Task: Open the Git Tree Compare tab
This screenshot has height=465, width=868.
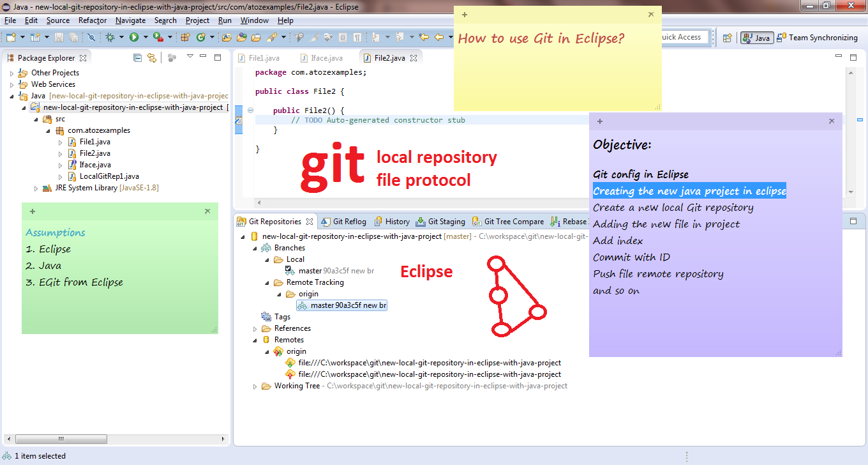Action: [508, 222]
